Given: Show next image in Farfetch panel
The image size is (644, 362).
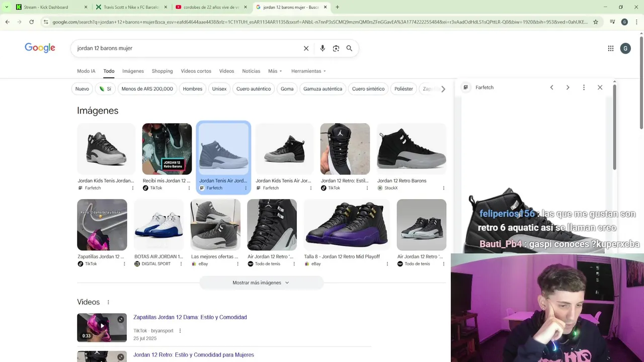Looking at the screenshot, I should point(568,87).
